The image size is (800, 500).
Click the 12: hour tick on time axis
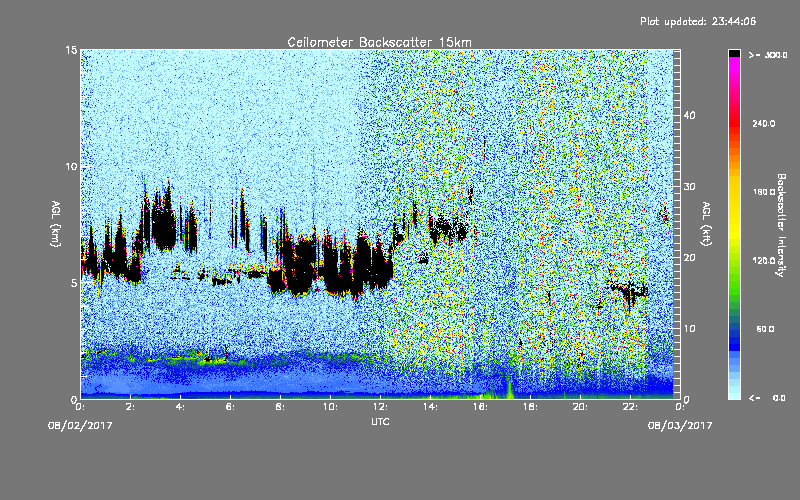pyautogui.click(x=380, y=407)
